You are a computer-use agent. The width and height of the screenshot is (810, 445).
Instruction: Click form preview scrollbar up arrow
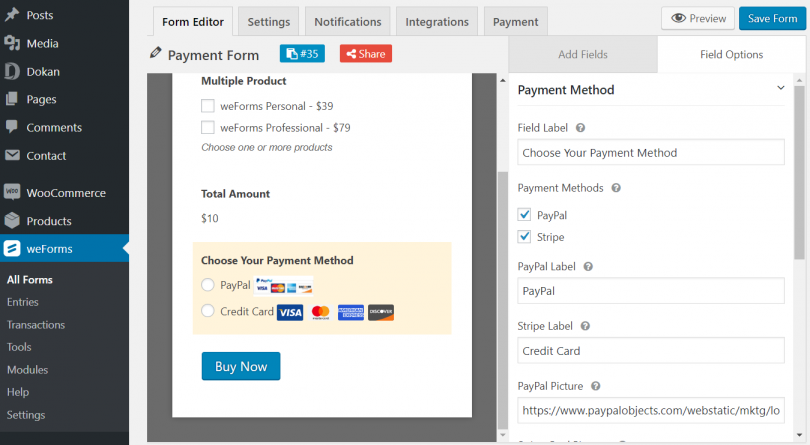(503, 80)
